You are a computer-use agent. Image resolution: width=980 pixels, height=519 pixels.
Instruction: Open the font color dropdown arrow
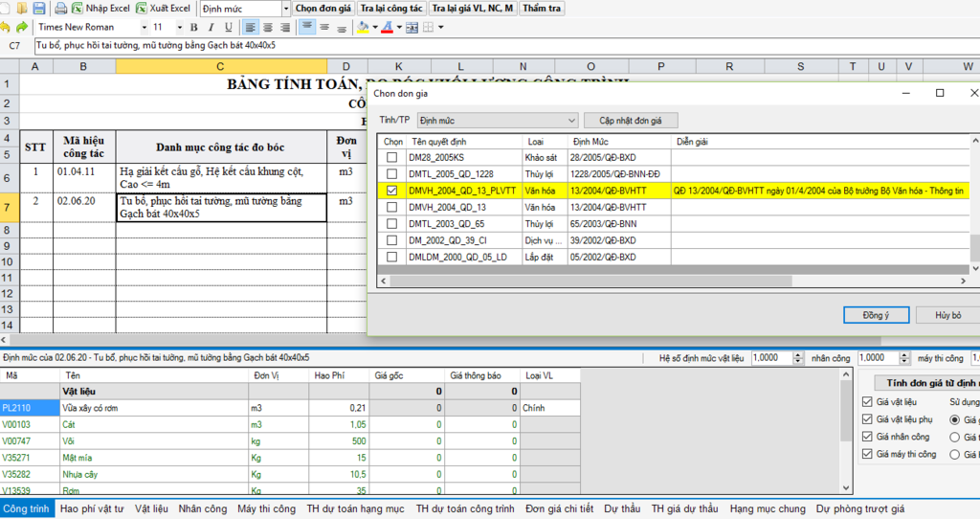(399, 27)
